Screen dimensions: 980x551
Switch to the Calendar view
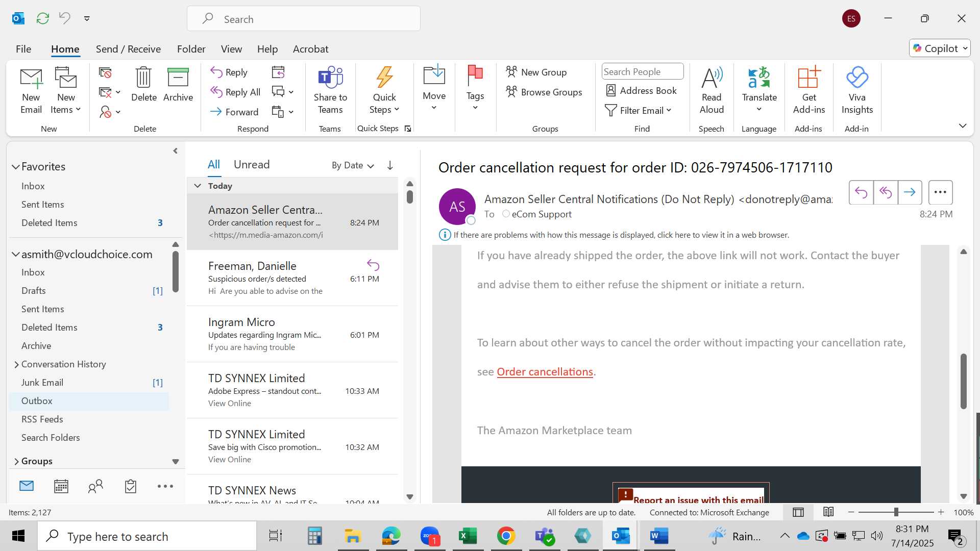[x=61, y=486]
